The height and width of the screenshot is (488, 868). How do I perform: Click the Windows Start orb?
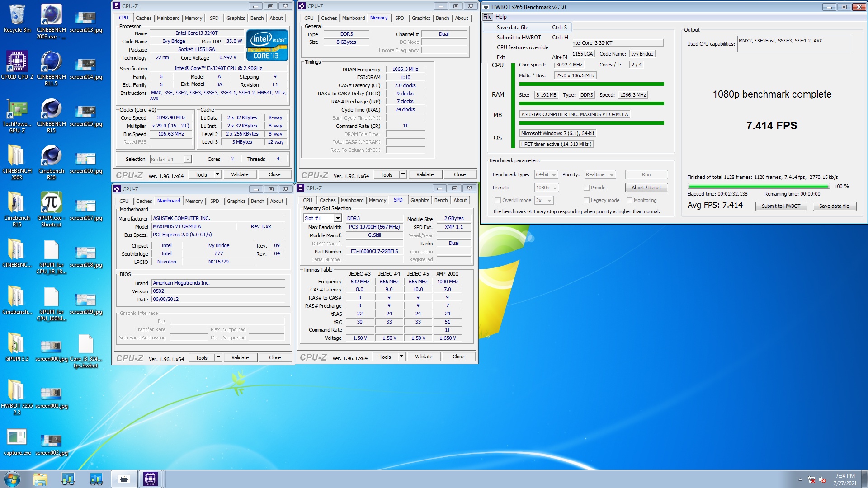[x=12, y=479]
